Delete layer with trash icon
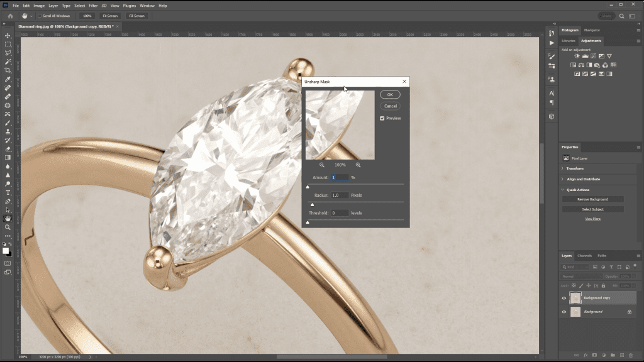The height and width of the screenshot is (362, 644). click(x=631, y=355)
